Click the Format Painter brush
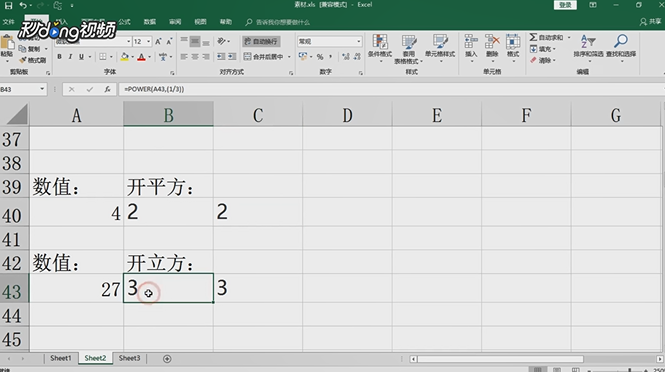The image size is (665, 372). coord(32,60)
